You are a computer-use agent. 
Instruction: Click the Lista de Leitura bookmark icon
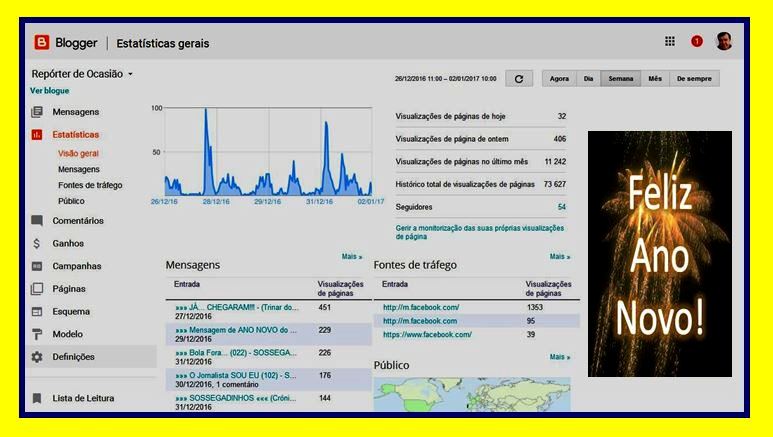37,398
